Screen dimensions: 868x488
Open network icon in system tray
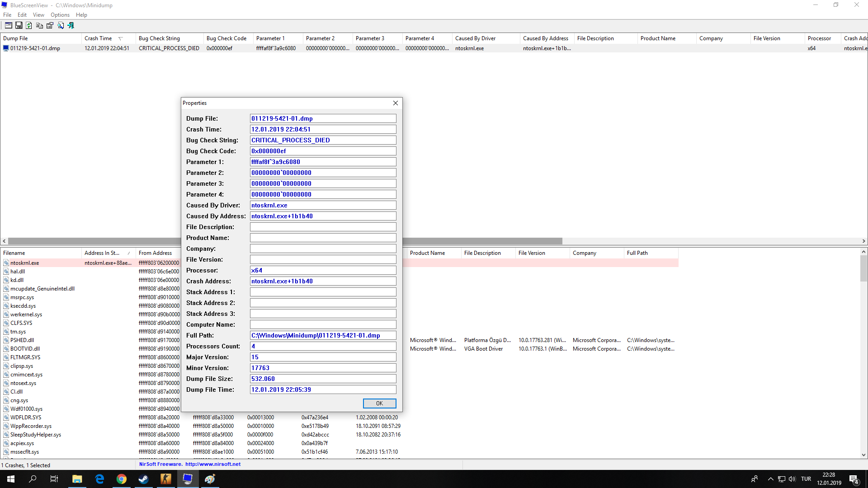pyautogui.click(x=782, y=479)
